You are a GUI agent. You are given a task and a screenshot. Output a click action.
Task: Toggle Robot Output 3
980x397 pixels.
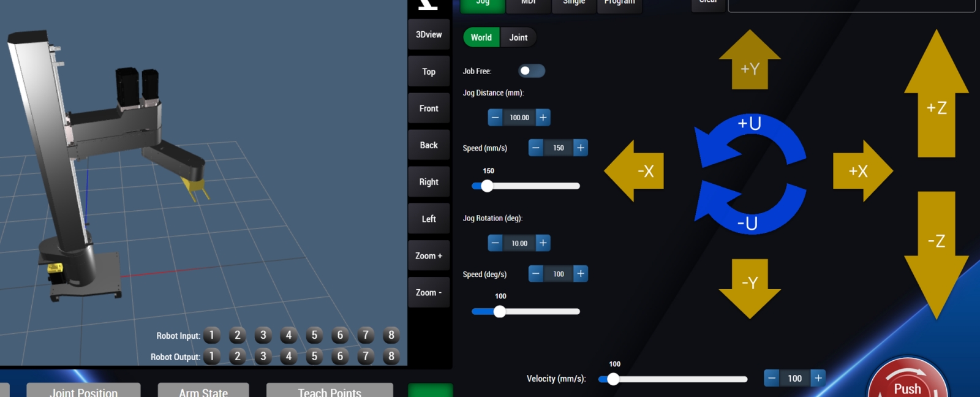tap(263, 356)
